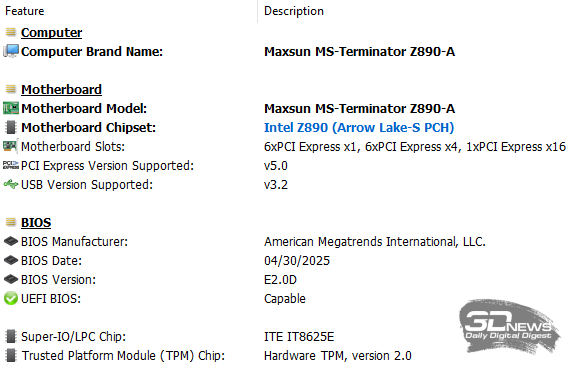Click the Super-IO/LPC Chip icon
574x370 pixels.
point(11,336)
